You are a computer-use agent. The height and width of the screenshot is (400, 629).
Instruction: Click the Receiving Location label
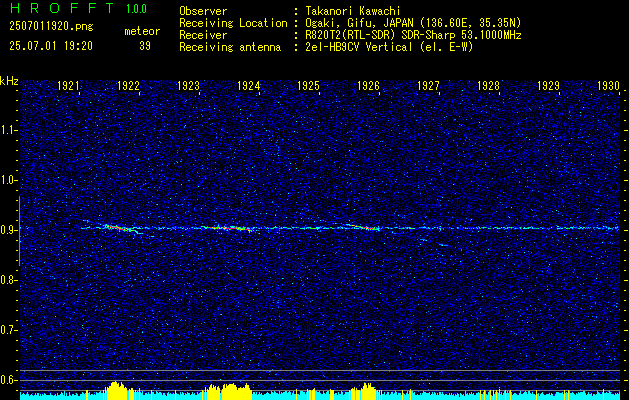233,23
